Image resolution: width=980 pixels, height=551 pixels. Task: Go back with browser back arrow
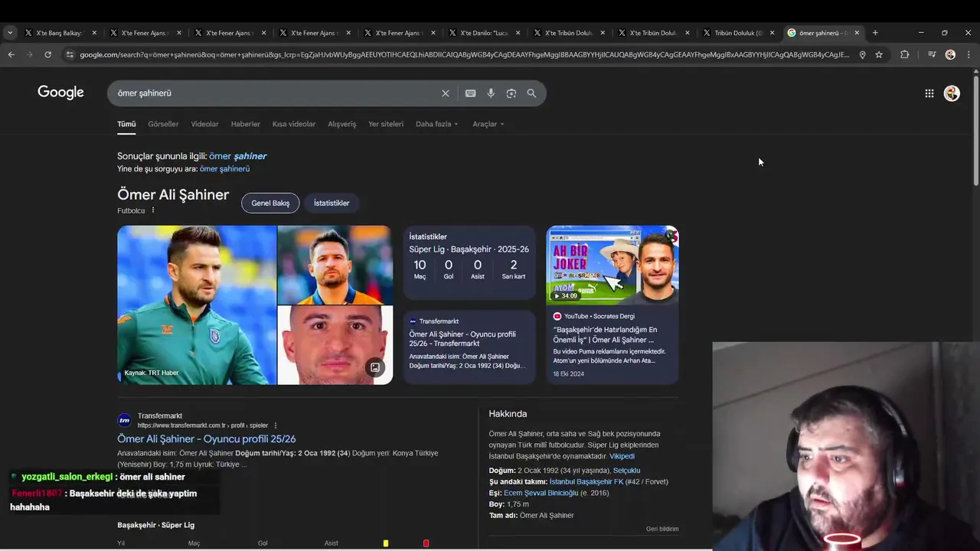click(11, 54)
